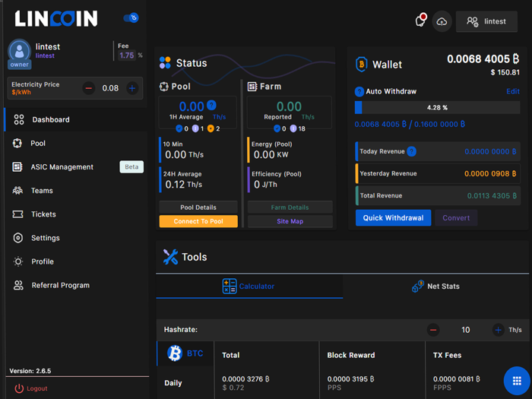
Task: Click the Fee value 1.75
Action: pos(127,55)
